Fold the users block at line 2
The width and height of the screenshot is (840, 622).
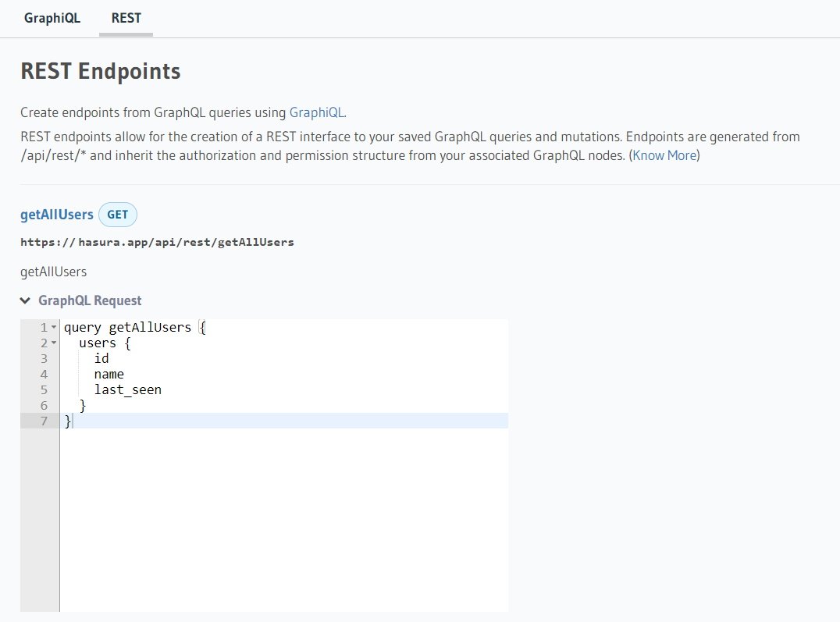pyautogui.click(x=54, y=343)
